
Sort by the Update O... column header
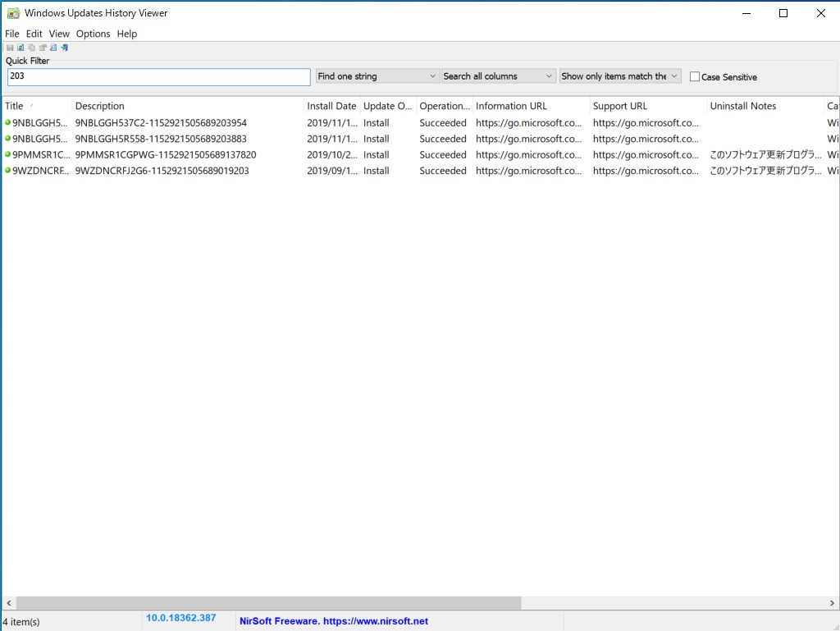click(388, 106)
